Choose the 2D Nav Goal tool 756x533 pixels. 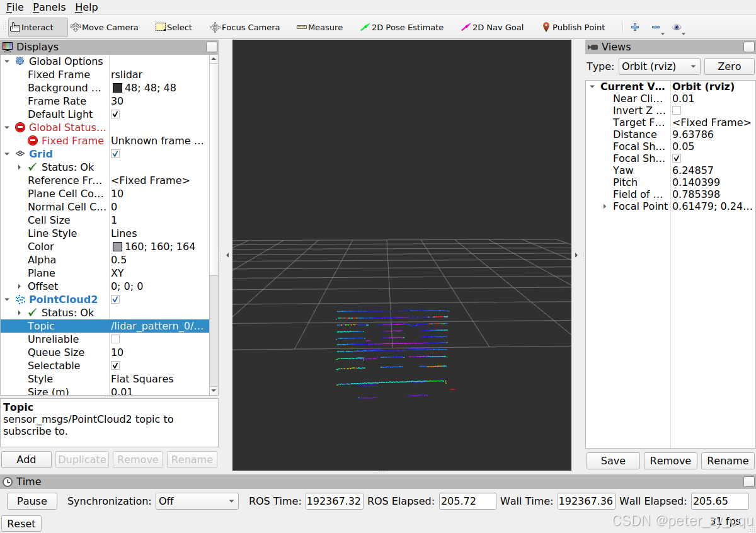coord(492,27)
